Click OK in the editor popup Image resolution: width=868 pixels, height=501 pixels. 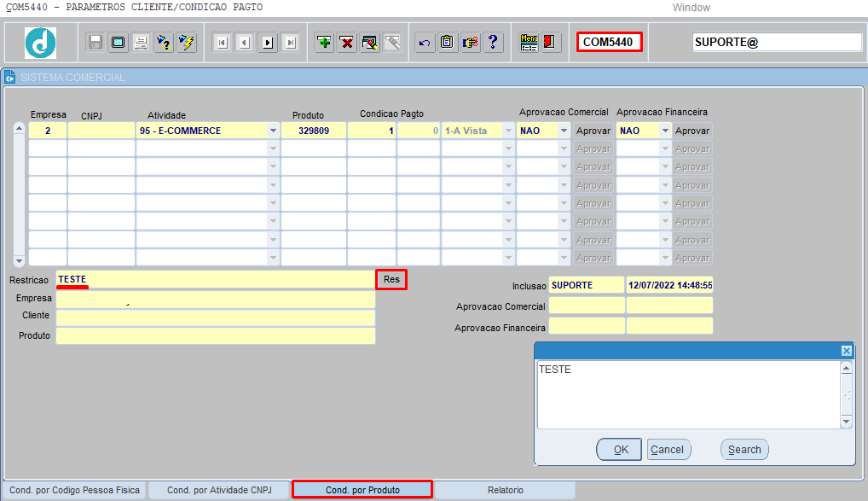pyautogui.click(x=619, y=450)
